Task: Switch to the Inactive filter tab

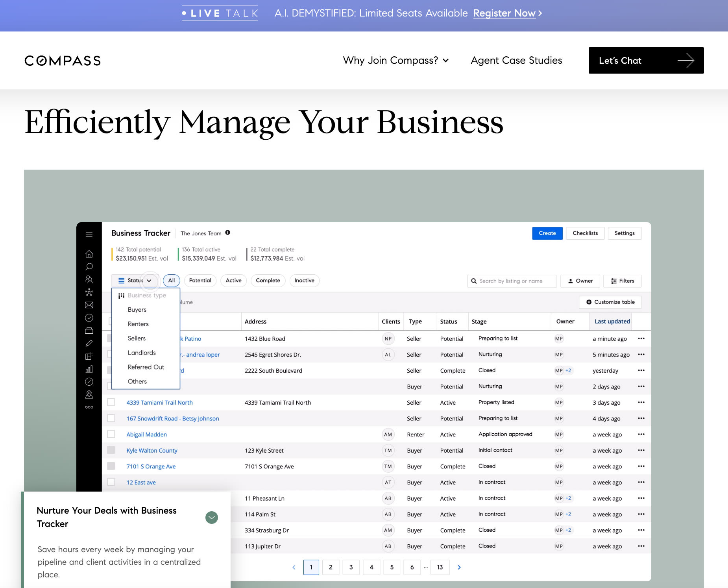Action: click(305, 281)
